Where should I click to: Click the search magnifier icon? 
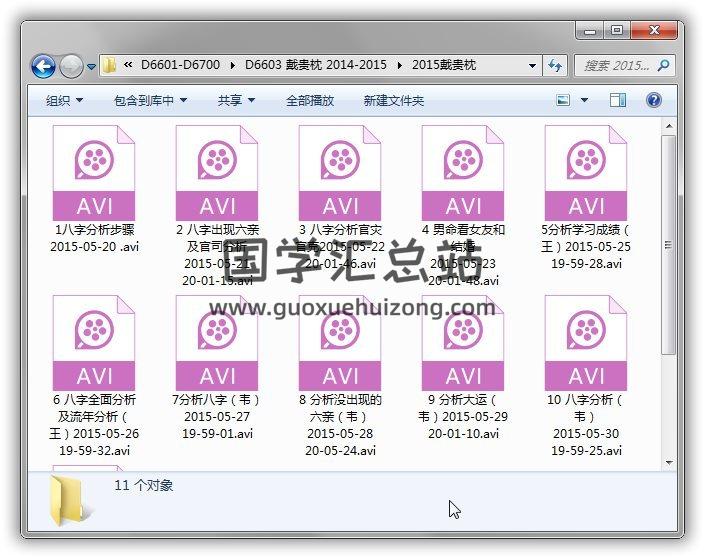pyautogui.click(x=663, y=66)
